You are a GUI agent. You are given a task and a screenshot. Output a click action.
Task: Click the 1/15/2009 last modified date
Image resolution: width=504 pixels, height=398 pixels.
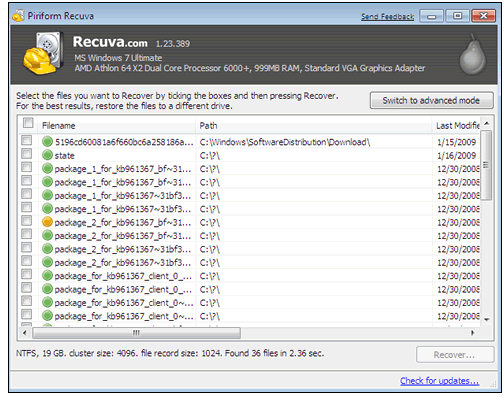point(456,142)
